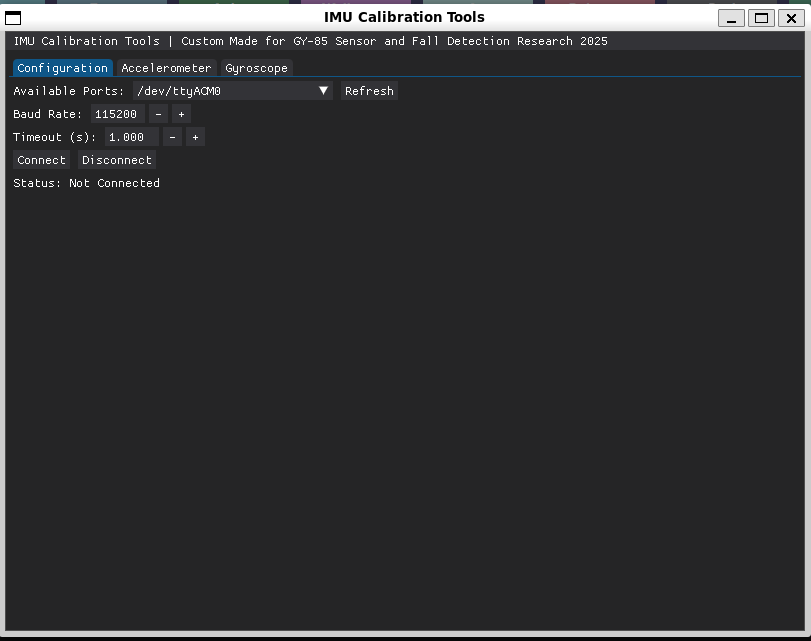Click the Connect button

pos(41,160)
